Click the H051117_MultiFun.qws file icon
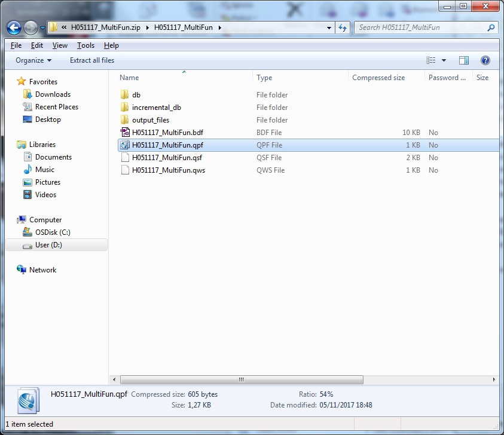Viewport: 504px width, 435px height. click(125, 170)
